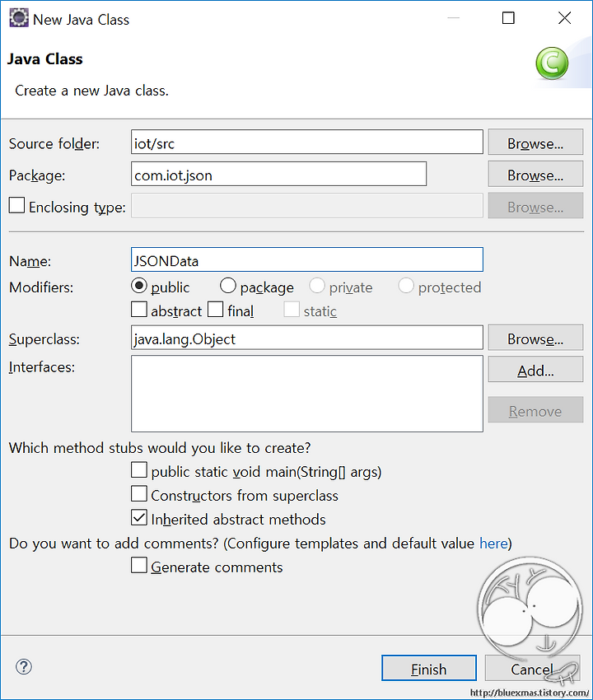The width and height of the screenshot is (593, 700).
Task: Check the abstract modifier checkbox
Action: pos(139,310)
